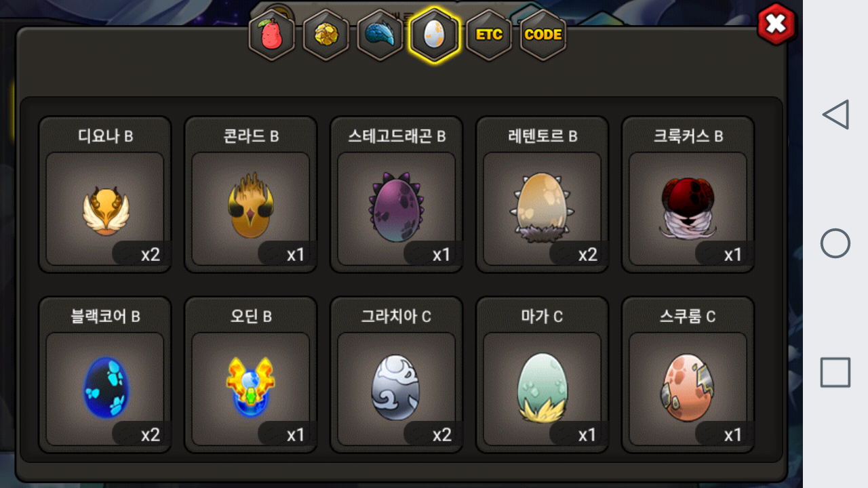
Task: Tap the Android home circle button
Action: click(x=835, y=243)
